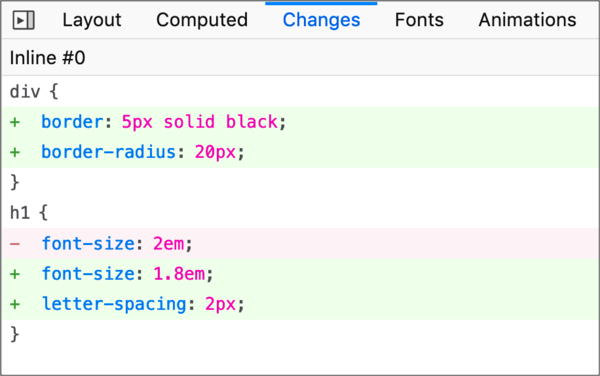Click the removed font-size 2em line
Screen dimensions: 600x376
coord(300,243)
